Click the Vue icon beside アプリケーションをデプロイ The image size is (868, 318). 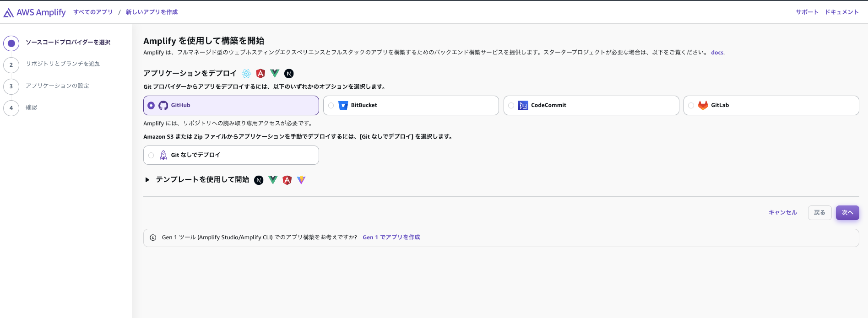click(275, 73)
